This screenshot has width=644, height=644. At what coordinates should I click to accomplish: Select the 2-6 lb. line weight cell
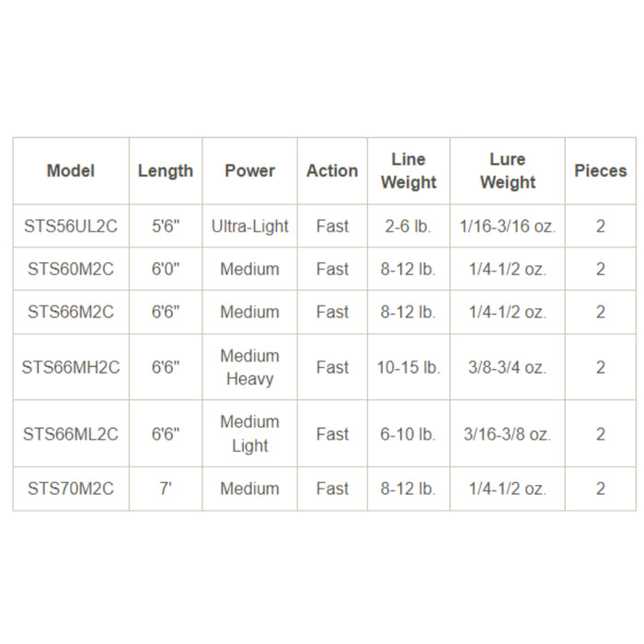(408, 226)
